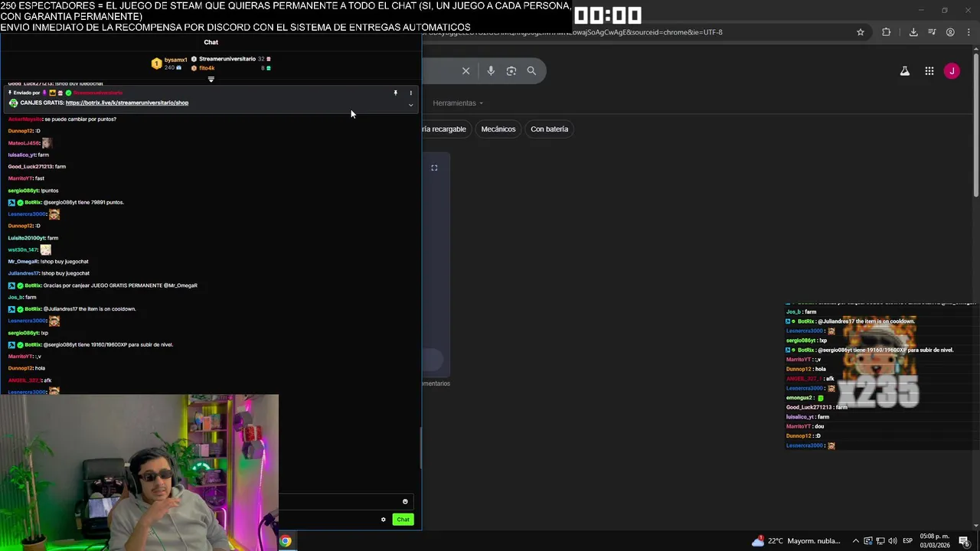Clear the Google search box with X
Screen dimensions: 980x551
465,70
